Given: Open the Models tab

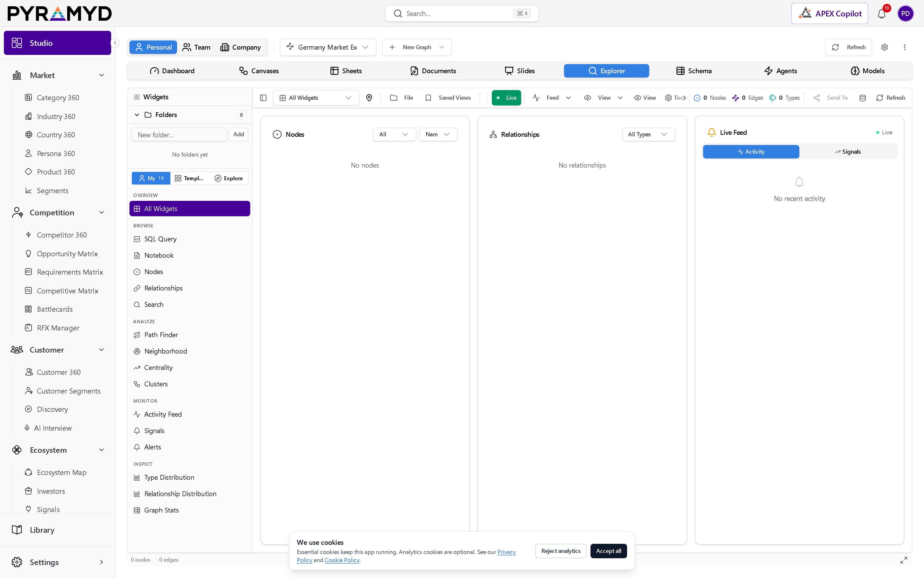Looking at the screenshot, I should [x=867, y=71].
